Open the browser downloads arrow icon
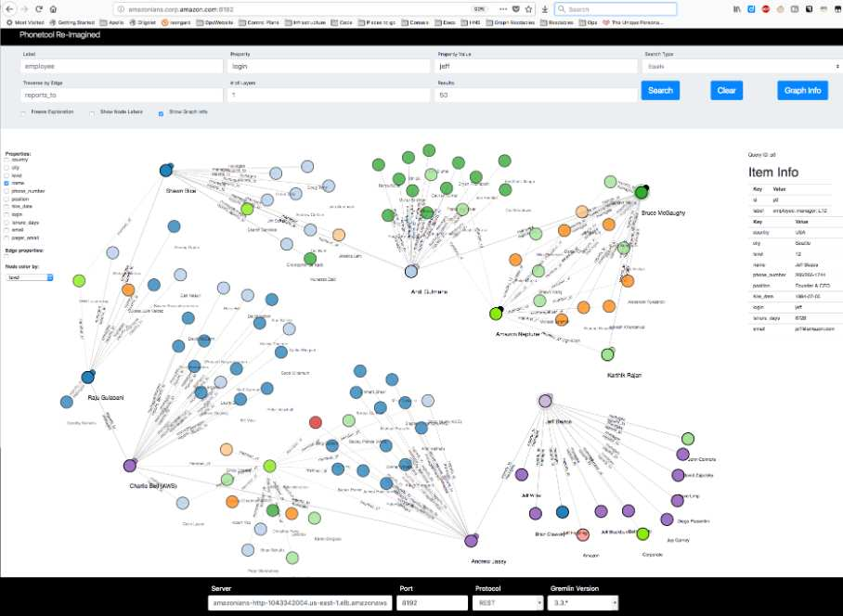 (544, 9)
